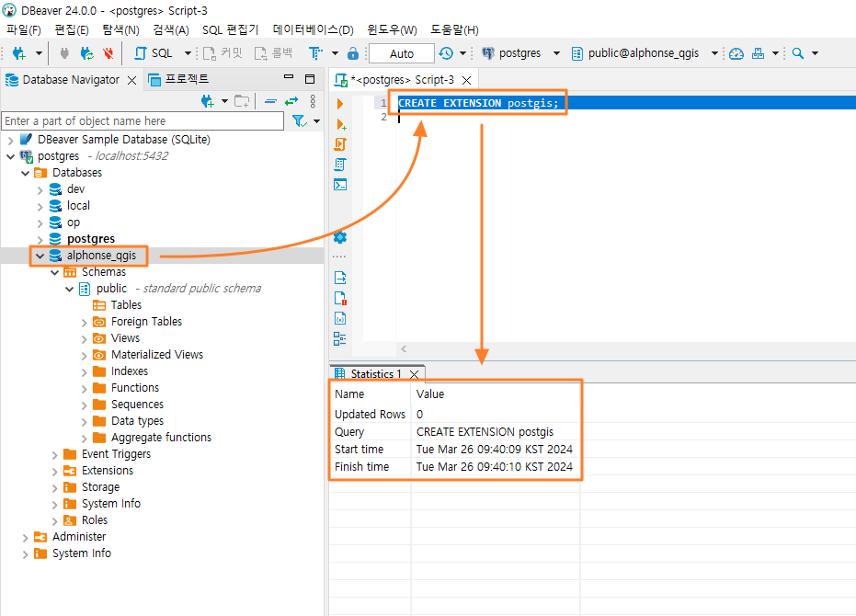Execute SQL script icon
856x616 pixels.
[340, 144]
